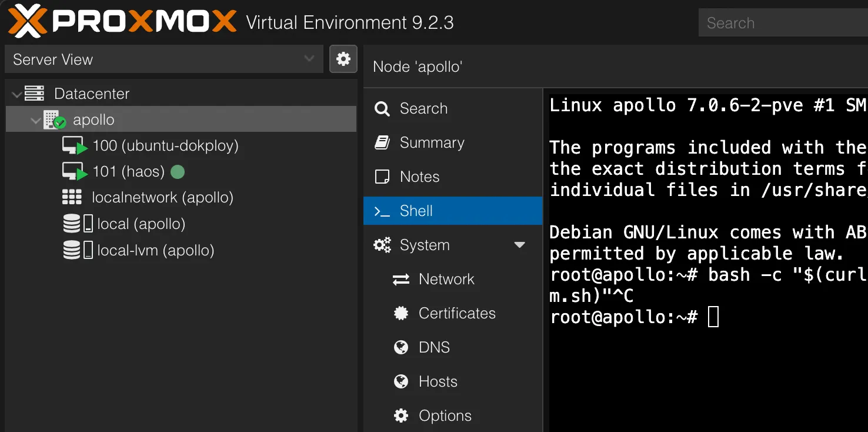Open the Network settings
Image resolution: width=868 pixels, height=432 pixels.
click(453, 279)
